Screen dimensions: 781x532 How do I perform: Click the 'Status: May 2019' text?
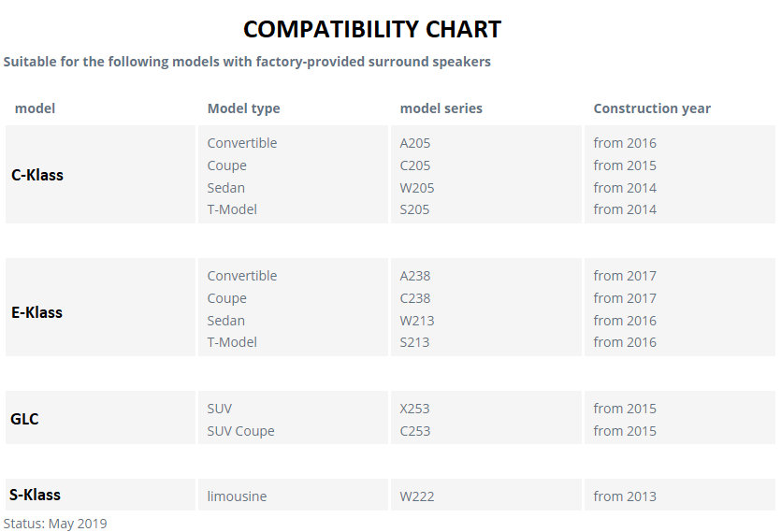pyautogui.click(x=55, y=524)
